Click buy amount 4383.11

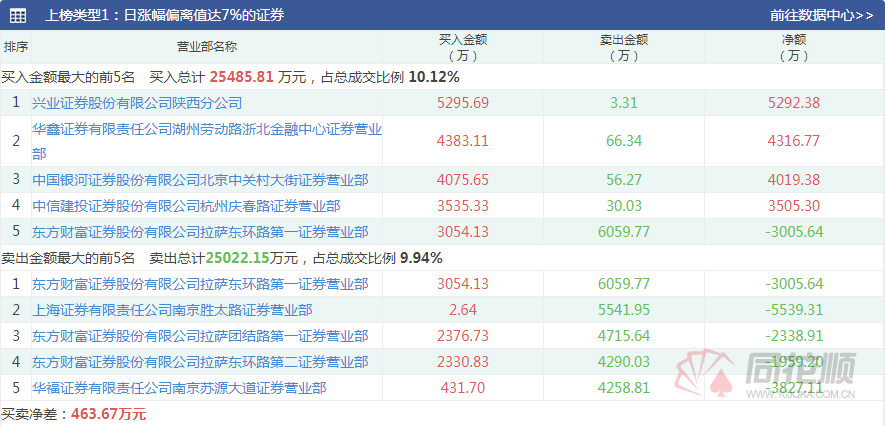pyautogui.click(x=463, y=141)
